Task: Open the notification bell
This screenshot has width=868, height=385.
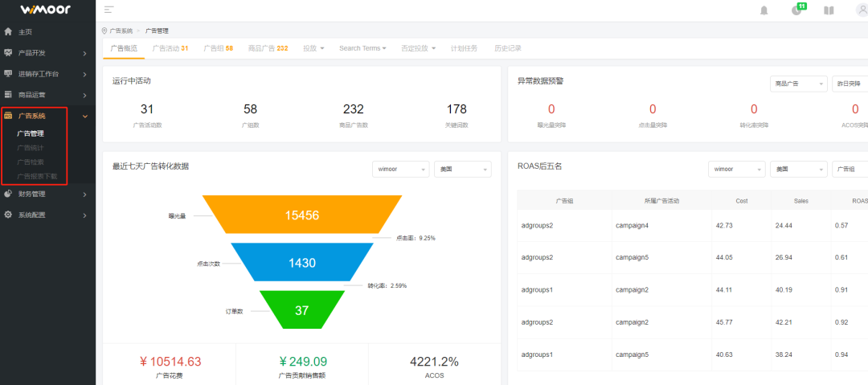Action: [764, 10]
